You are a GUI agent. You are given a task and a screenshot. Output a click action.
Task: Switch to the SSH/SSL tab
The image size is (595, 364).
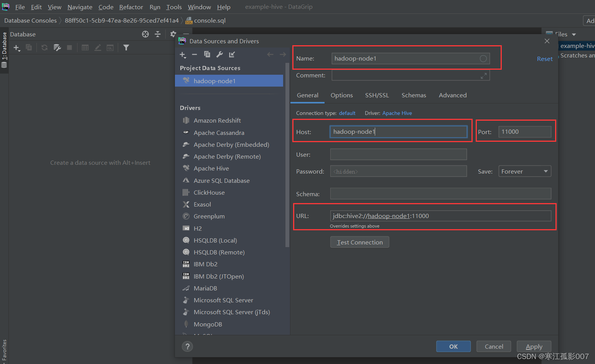coord(377,95)
